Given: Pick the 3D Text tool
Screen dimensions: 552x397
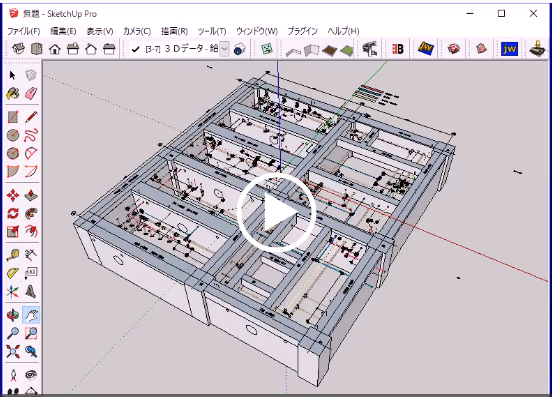Looking at the screenshot, I should [x=31, y=291].
